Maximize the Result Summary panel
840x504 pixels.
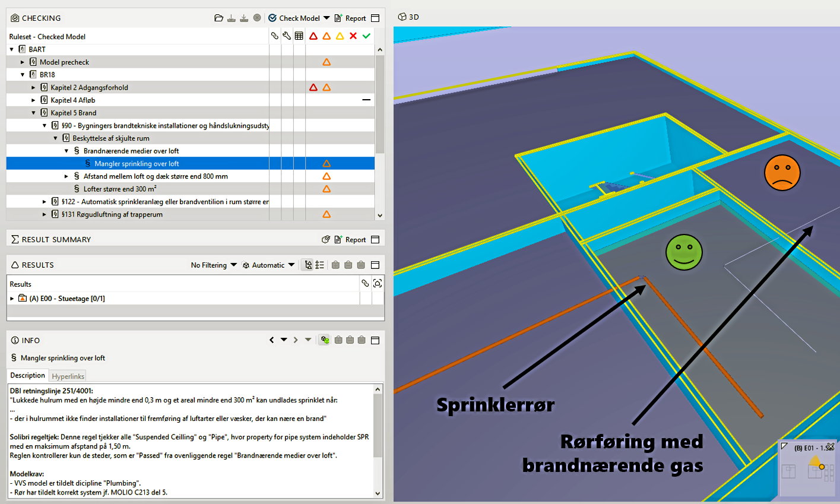pos(375,239)
